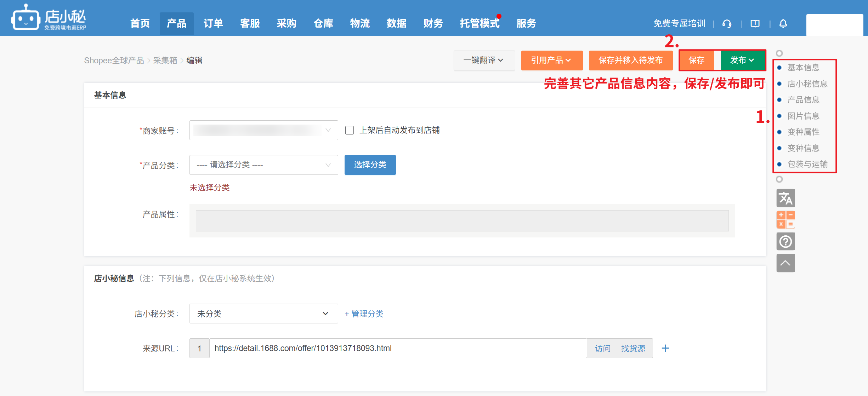Click the question mark help icon

tap(785, 242)
